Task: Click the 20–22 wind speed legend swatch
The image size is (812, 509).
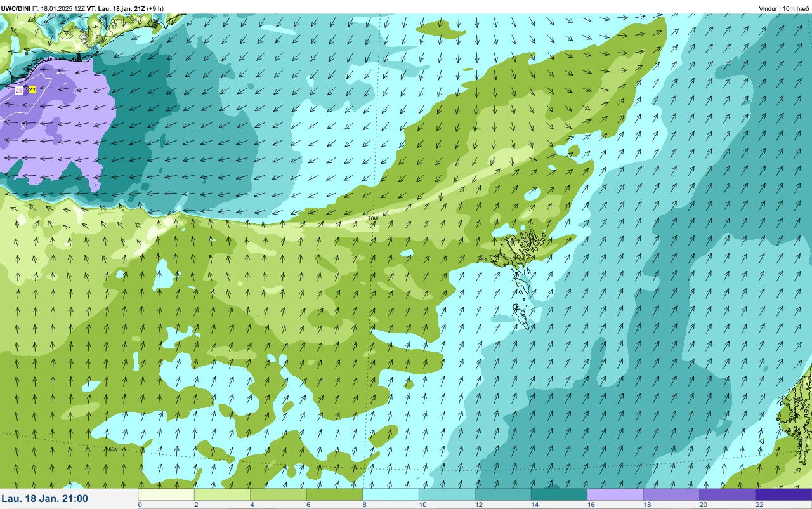Action: (x=728, y=494)
